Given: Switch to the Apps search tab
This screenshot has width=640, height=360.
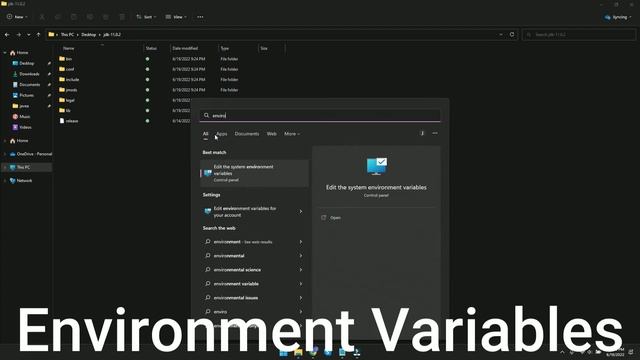Looking at the screenshot, I should click(222, 134).
